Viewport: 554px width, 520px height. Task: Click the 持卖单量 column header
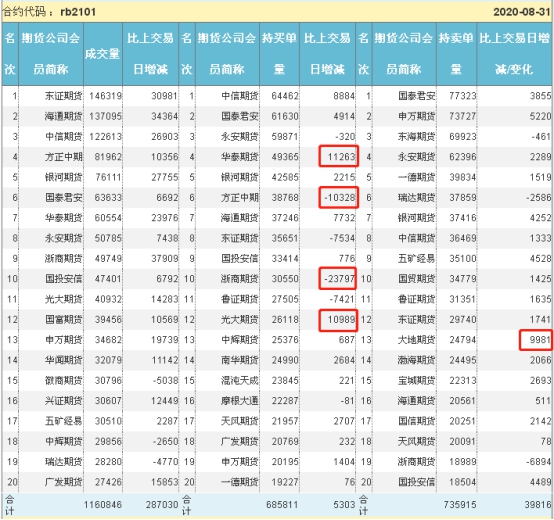(x=456, y=53)
